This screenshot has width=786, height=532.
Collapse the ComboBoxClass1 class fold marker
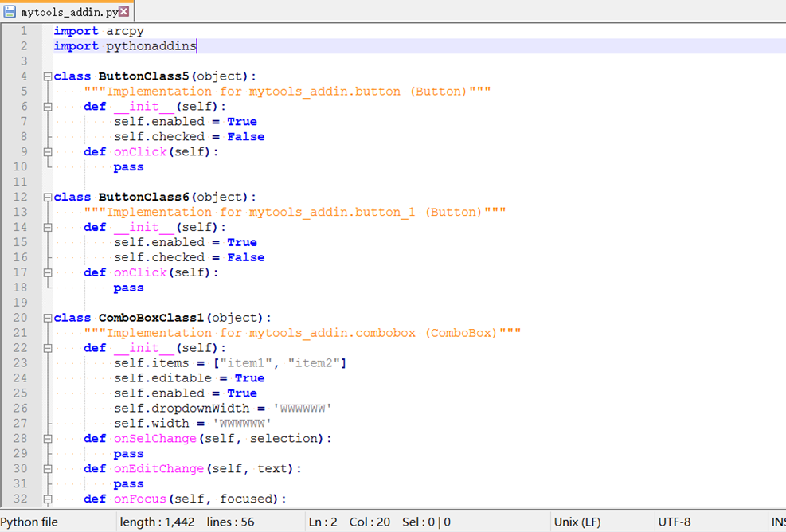click(x=48, y=318)
